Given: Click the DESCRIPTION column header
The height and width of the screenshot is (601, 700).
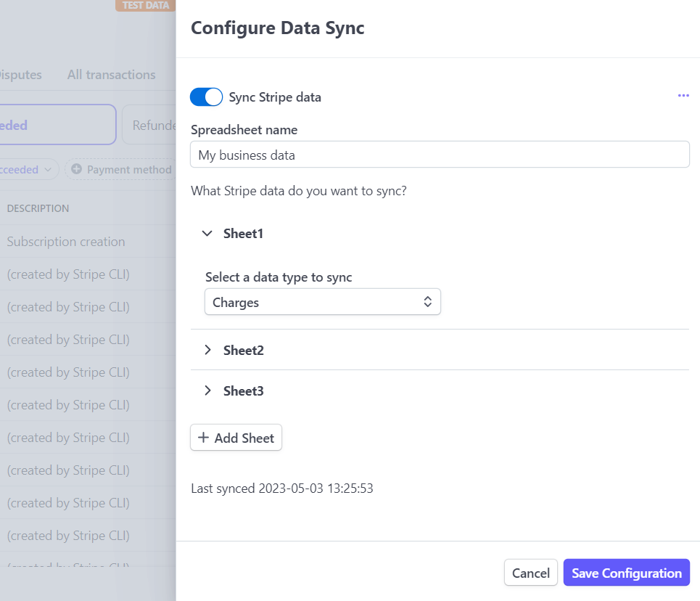Looking at the screenshot, I should 37,208.
